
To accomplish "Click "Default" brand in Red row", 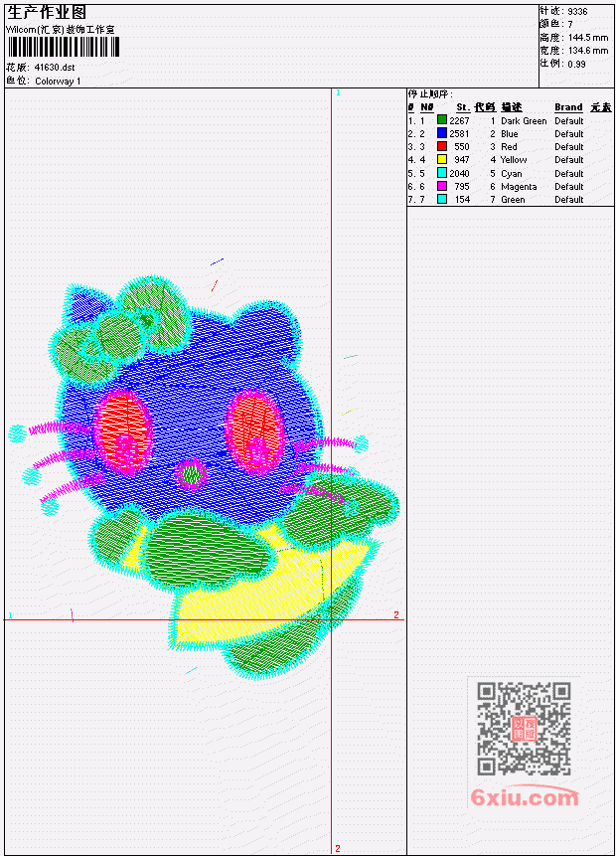I will (569, 147).
